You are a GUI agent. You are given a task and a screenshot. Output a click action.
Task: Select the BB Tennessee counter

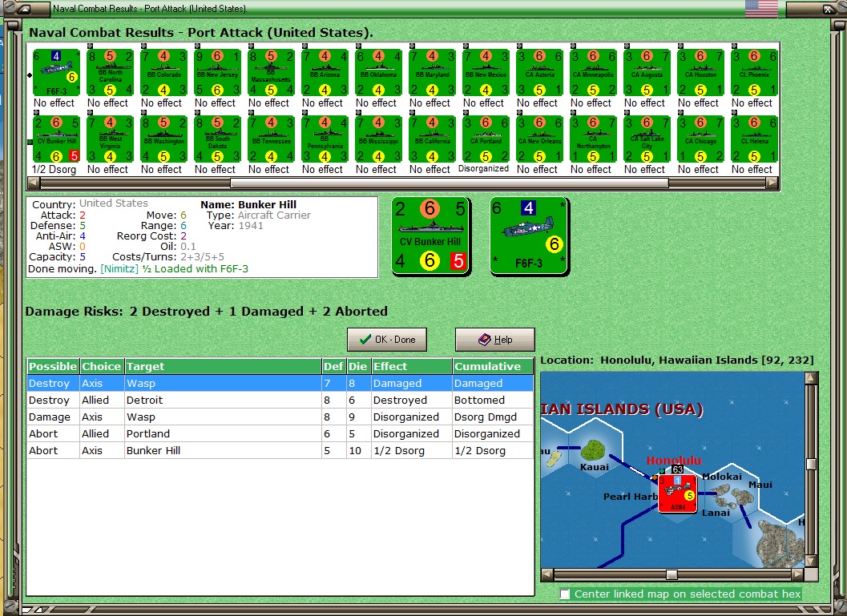(x=271, y=140)
